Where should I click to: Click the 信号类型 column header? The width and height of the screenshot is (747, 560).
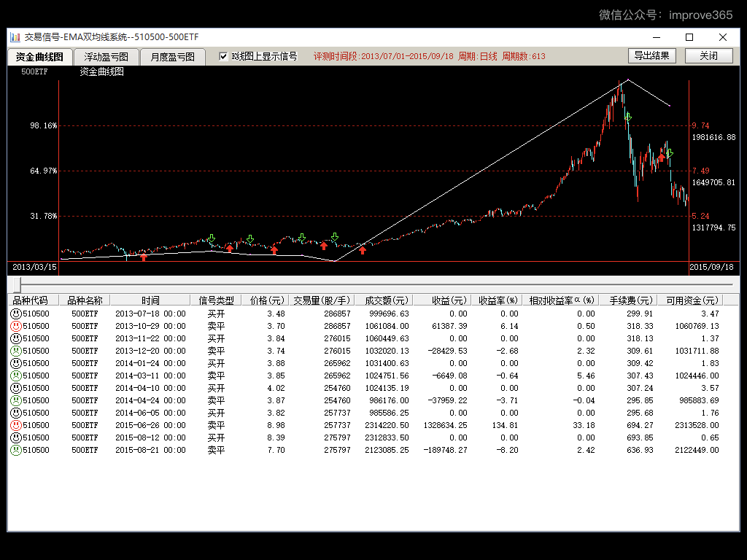click(216, 300)
